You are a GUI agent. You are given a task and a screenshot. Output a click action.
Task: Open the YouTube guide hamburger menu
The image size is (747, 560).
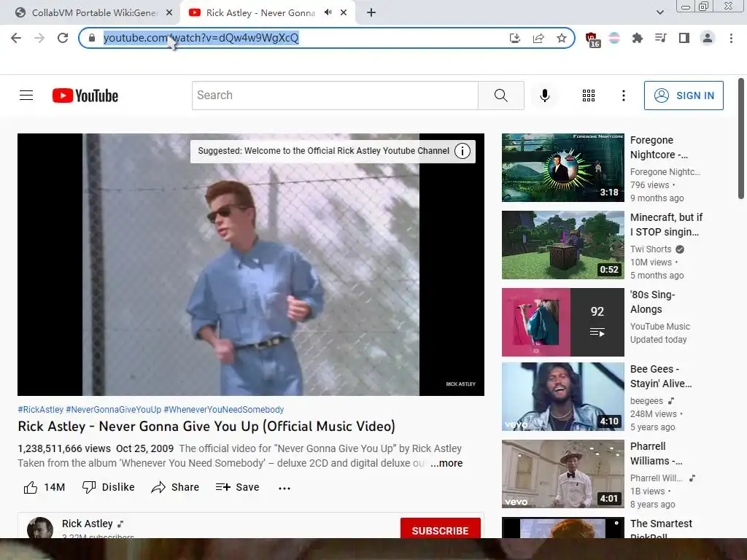pos(26,96)
